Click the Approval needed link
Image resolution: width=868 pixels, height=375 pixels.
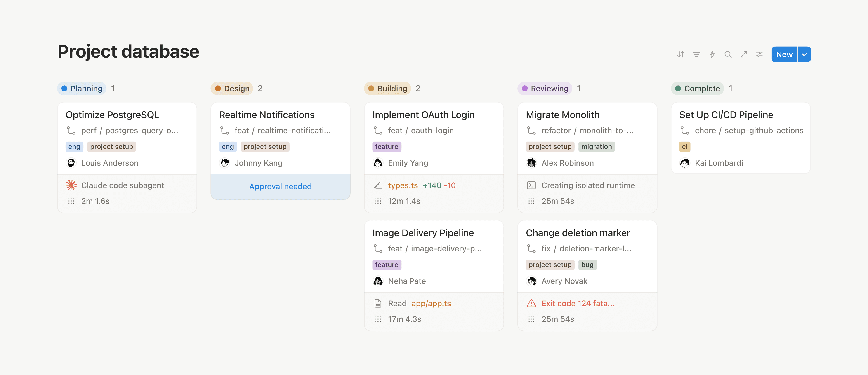[x=280, y=187]
